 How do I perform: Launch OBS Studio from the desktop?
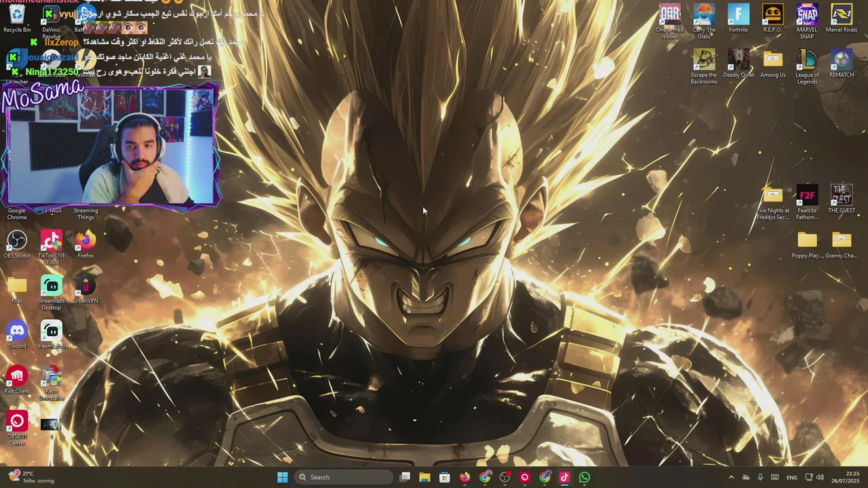(17, 245)
